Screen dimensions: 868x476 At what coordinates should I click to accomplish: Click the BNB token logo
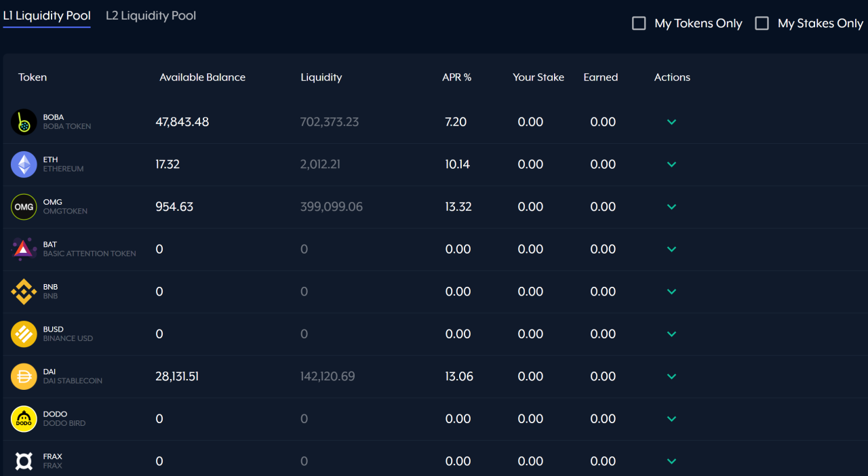(x=24, y=292)
